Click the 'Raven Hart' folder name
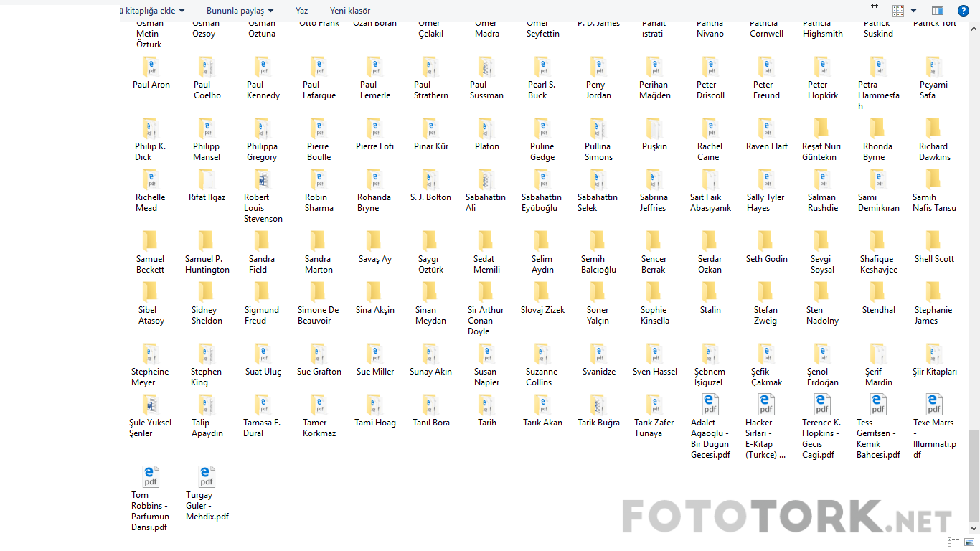Viewport: 980px width, 551px height. [x=766, y=146]
